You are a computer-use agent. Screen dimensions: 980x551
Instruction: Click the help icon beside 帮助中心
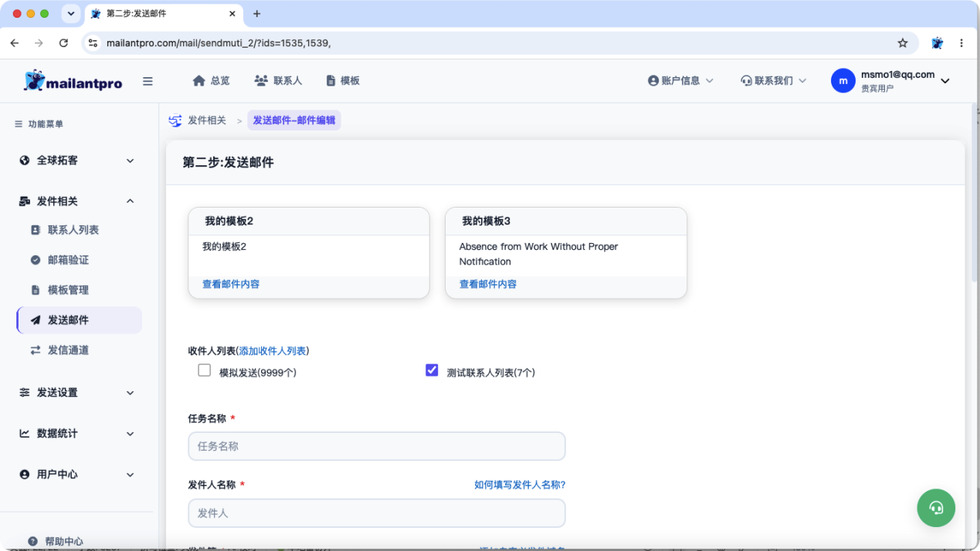tap(32, 542)
